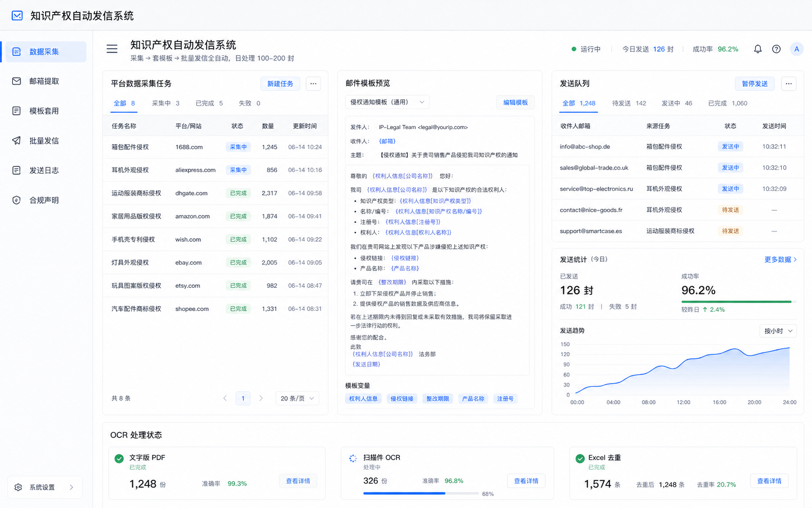This screenshot has height=508, width=812.
Task: Open the 数据采集 sidebar item
Action: point(45,52)
